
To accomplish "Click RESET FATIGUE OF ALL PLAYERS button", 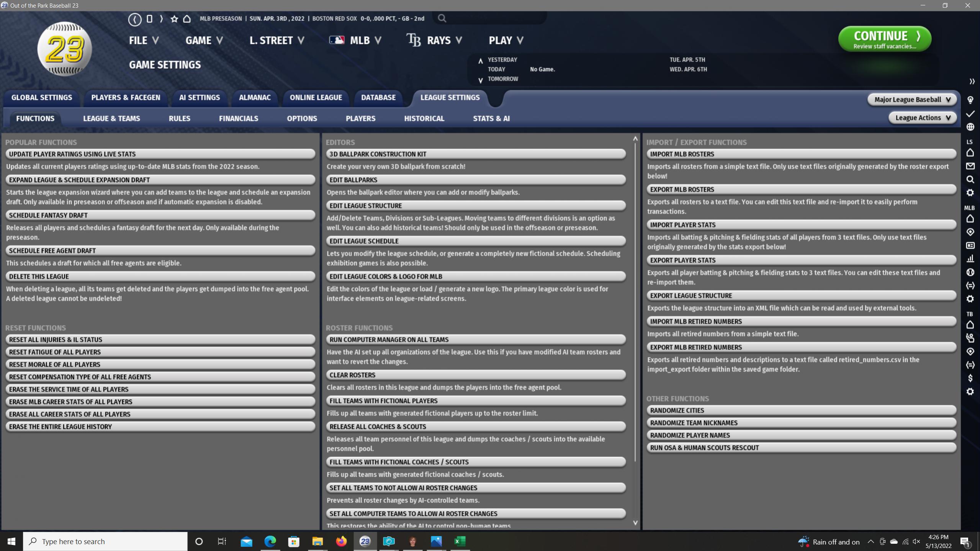I will 160,352.
